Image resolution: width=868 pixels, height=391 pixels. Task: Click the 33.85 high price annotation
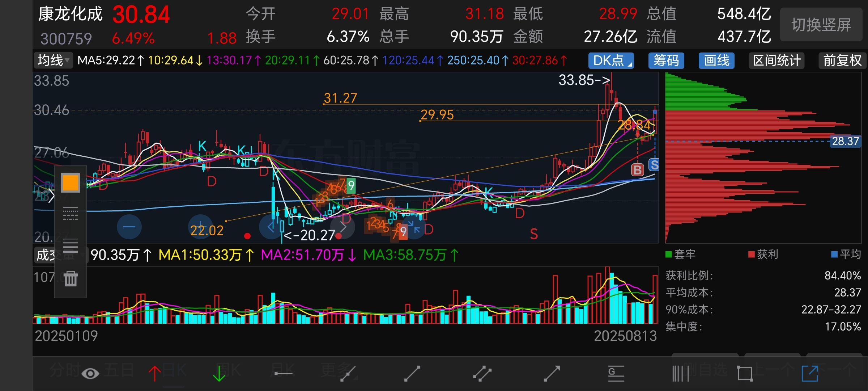point(584,80)
